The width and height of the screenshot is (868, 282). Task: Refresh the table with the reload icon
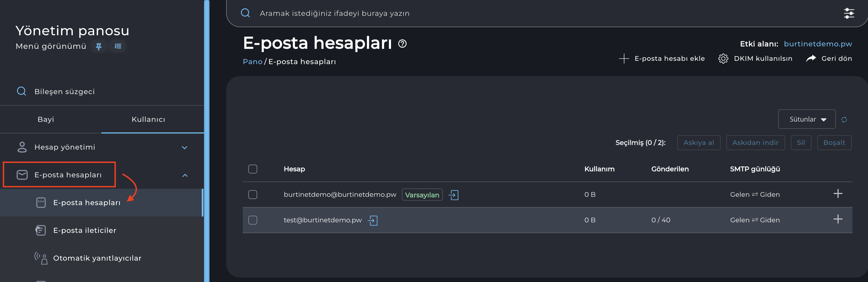844,119
